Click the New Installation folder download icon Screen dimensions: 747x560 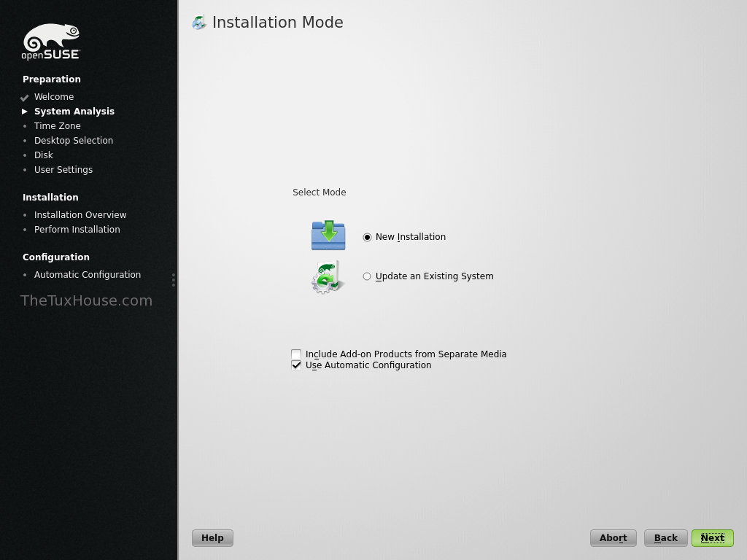click(x=328, y=236)
